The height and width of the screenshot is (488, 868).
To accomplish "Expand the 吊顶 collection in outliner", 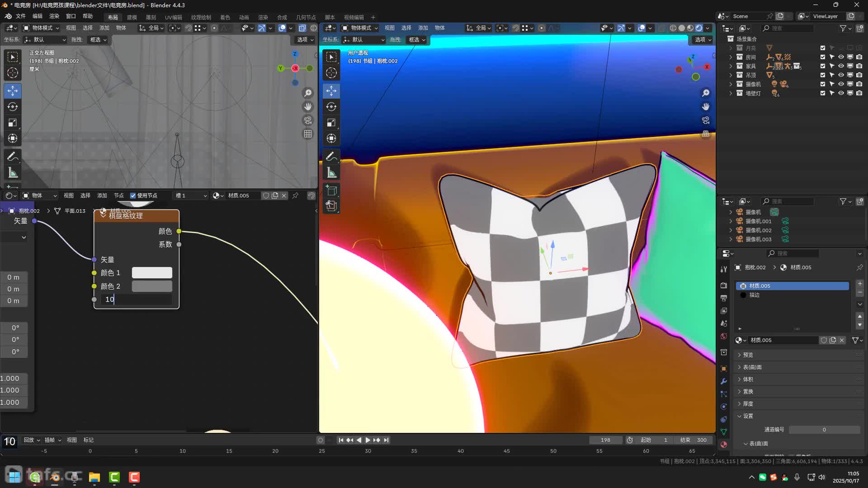I will (x=731, y=75).
